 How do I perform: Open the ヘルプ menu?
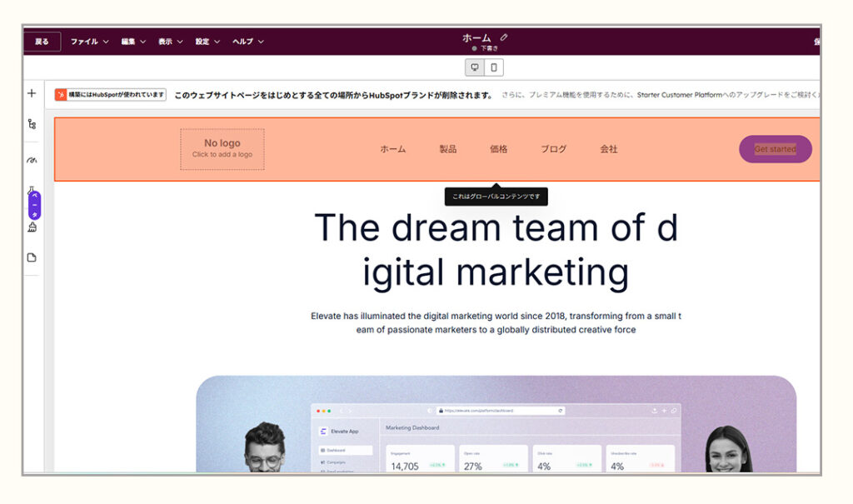[247, 42]
